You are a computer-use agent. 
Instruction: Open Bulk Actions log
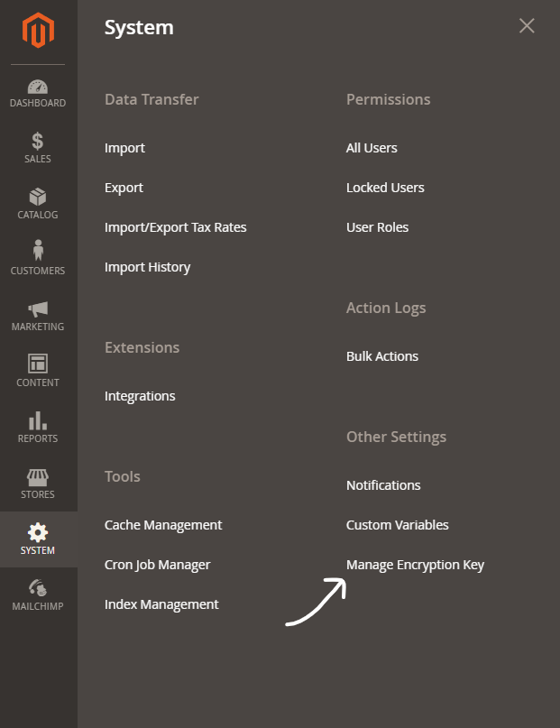pos(381,356)
